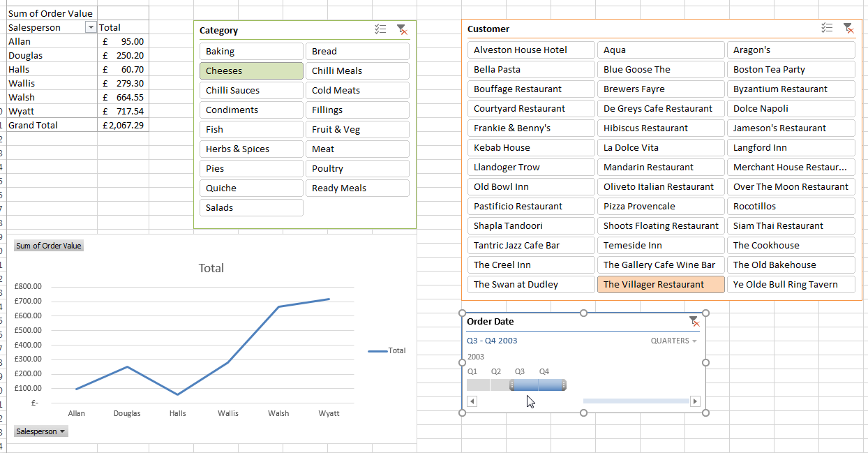Filter by Chilli Sauces category

[251, 90]
